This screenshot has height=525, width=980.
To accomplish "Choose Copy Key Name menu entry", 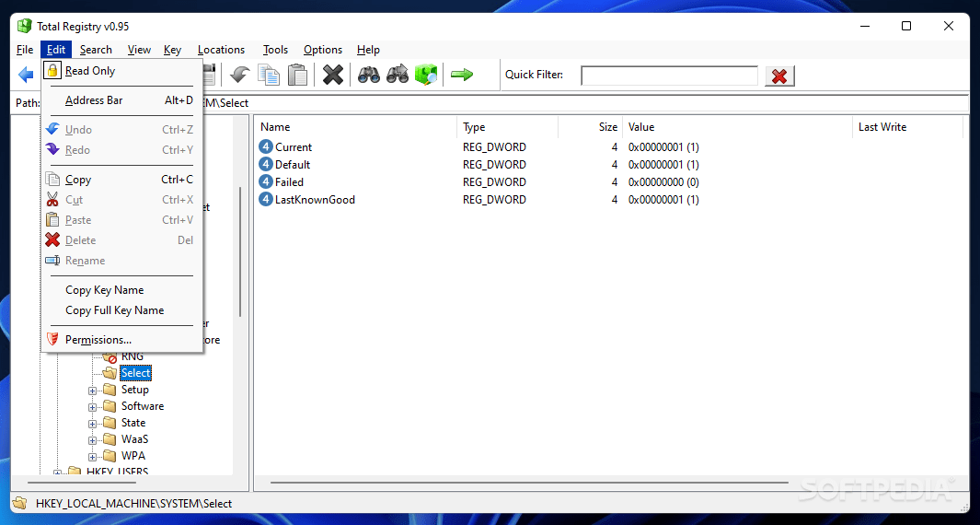I will (x=121, y=290).
